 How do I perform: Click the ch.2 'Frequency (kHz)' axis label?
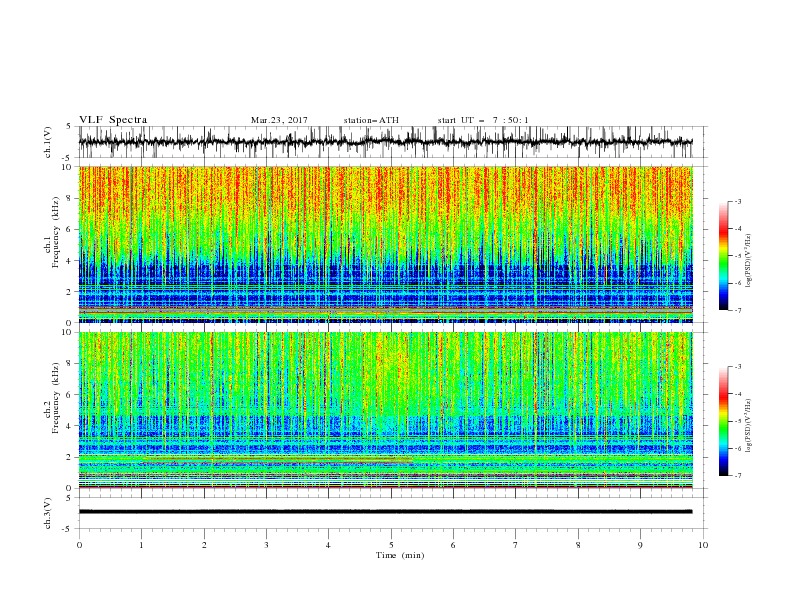coord(56,398)
